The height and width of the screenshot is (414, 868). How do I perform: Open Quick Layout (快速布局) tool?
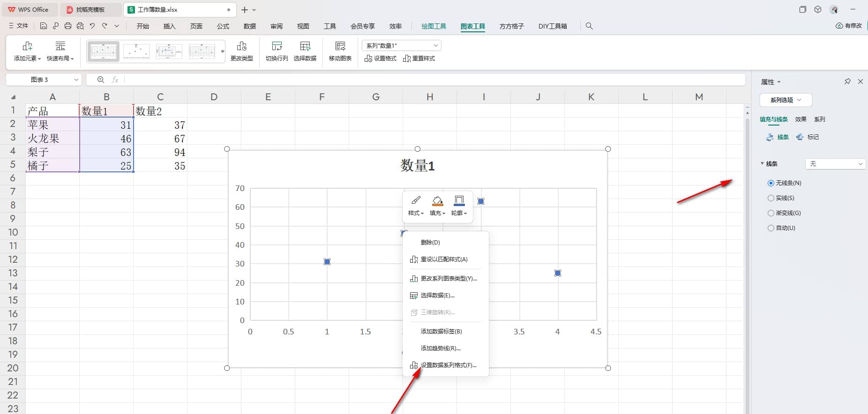click(x=60, y=51)
